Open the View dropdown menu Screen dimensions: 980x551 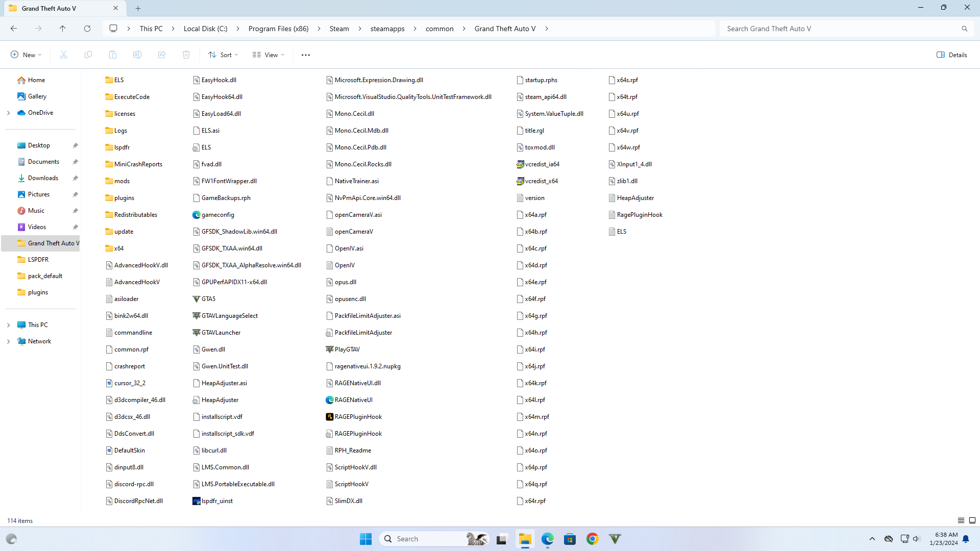(268, 55)
